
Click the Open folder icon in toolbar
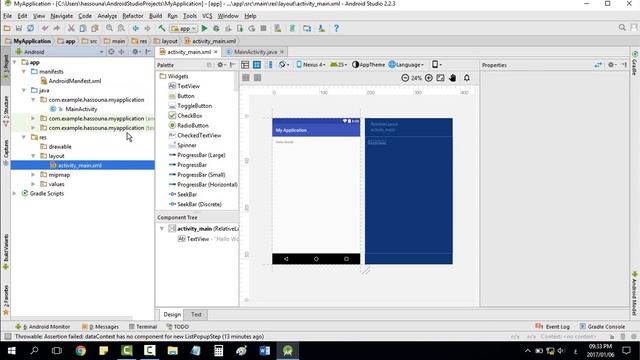click(x=7, y=28)
